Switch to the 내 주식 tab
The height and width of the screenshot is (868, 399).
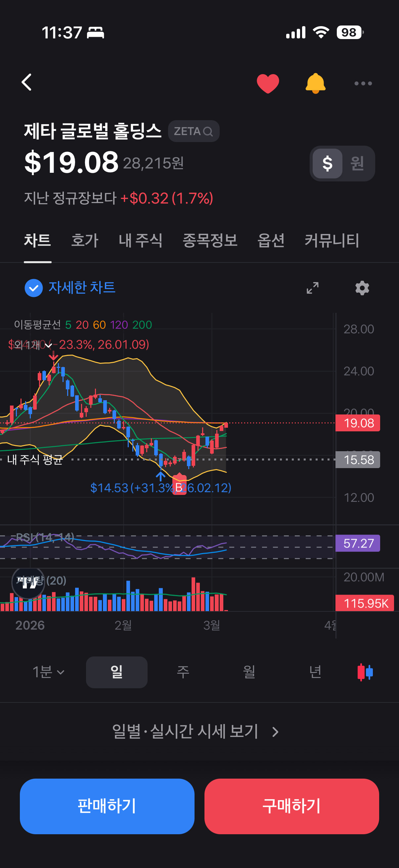click(x=140, y=241)
